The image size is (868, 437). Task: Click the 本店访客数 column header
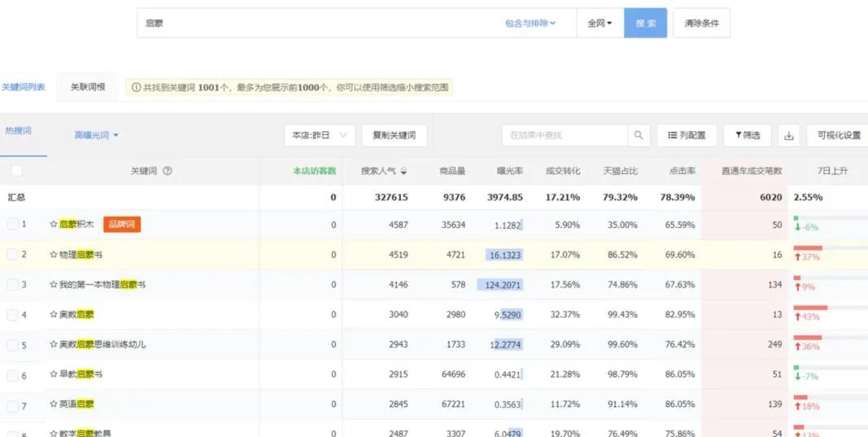(x=315, y=171)
